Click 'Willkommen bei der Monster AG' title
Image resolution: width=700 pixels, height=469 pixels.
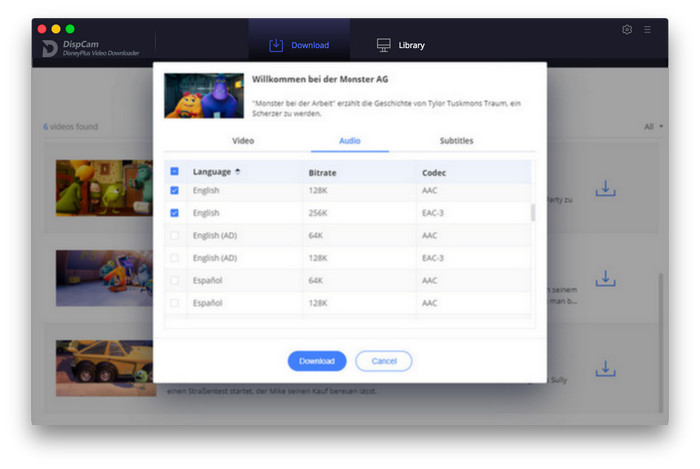320,79
